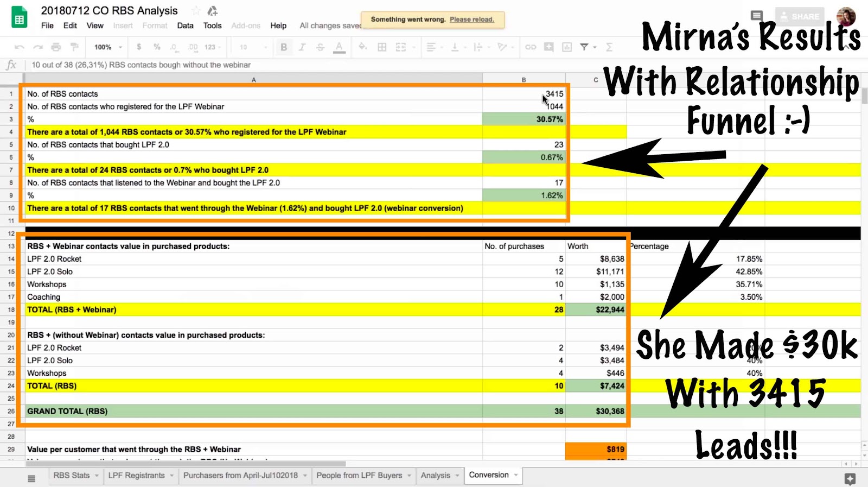Toggle italic formatting
Image resolution: width=868 pixels, height=487 pixels.
click(x=302, y=47)
